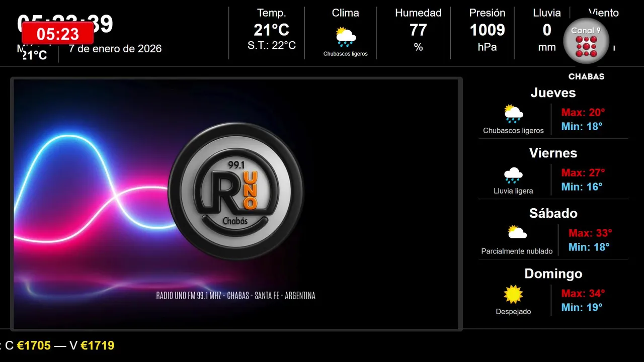
Task: Click the ticker buy value €1705
Action: (x=34, y=345)
